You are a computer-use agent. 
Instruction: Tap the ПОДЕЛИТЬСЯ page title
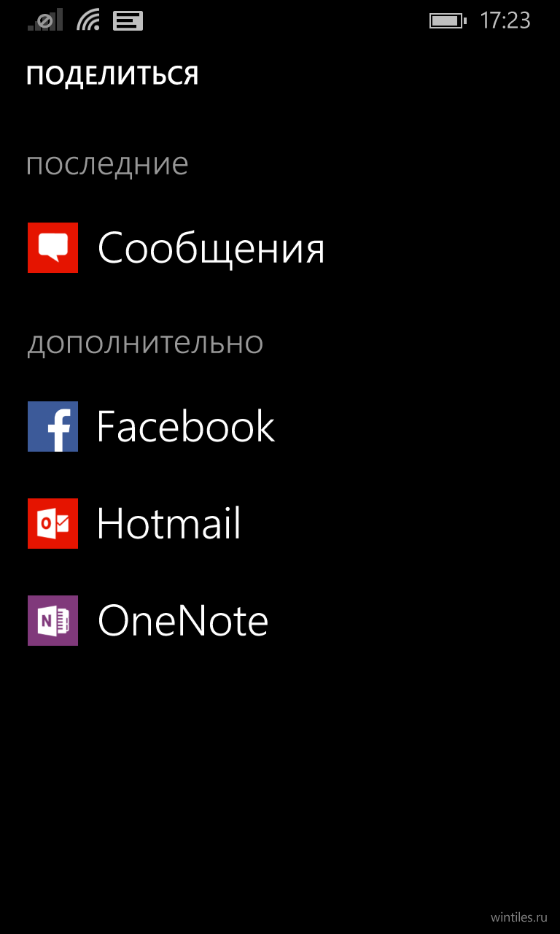[112, 76]
